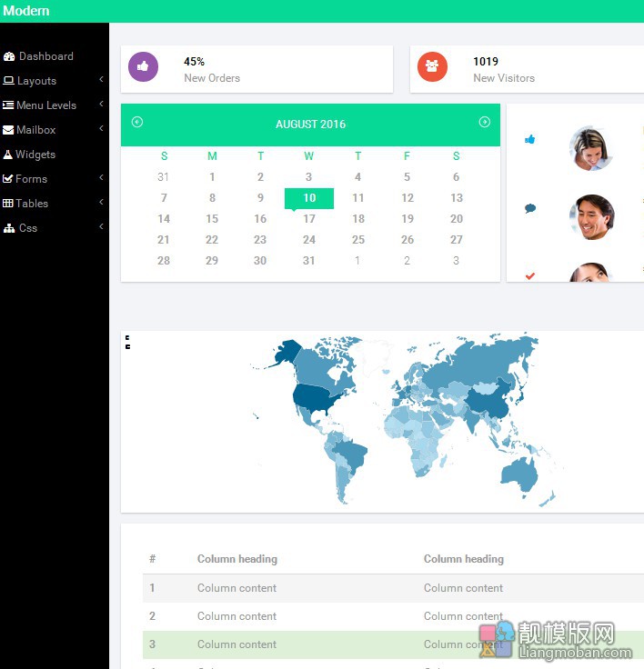Click the AUGUST 2016 calendar title
The width and height of the screenshot is (644, 669).
click(x=310, y=125)
